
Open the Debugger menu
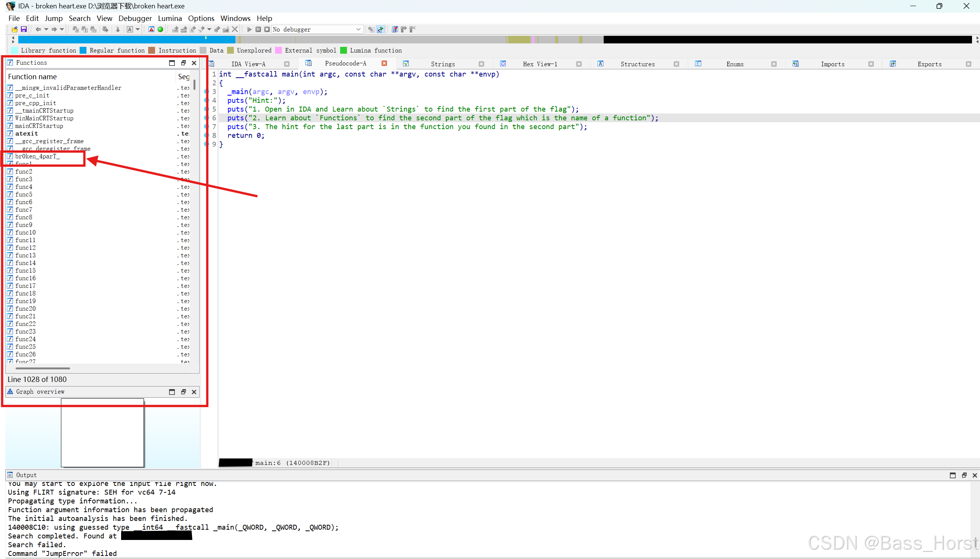tap(135, 18)
